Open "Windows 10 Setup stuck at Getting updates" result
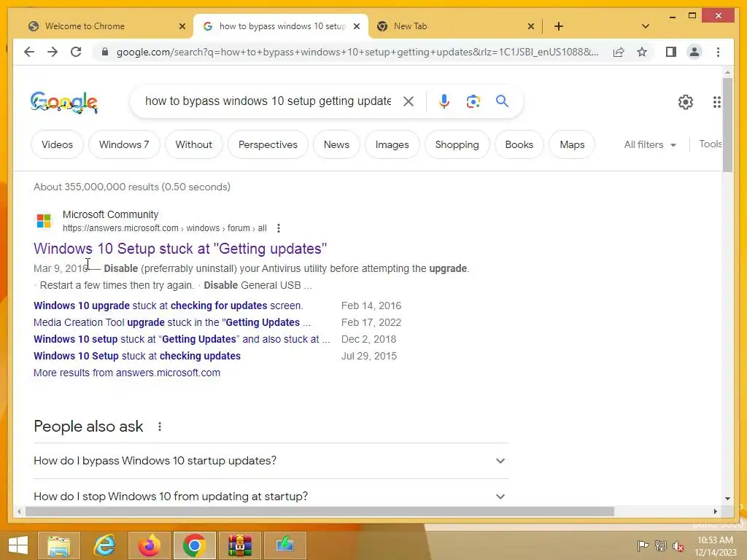The width and height of the screenshot is (747, 560). coord(180,249)
